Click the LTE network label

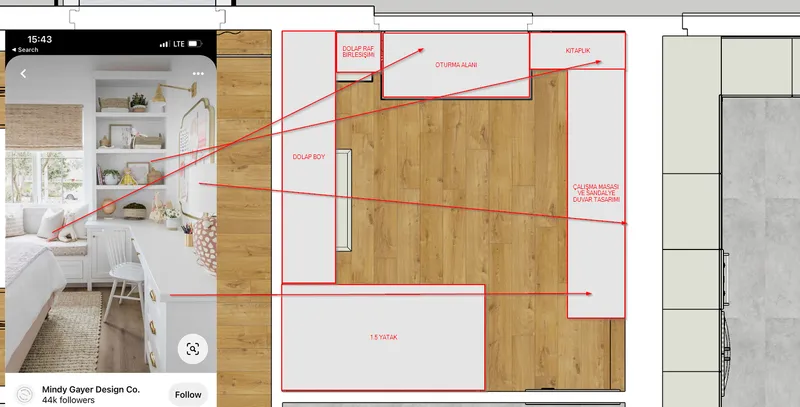179,44
